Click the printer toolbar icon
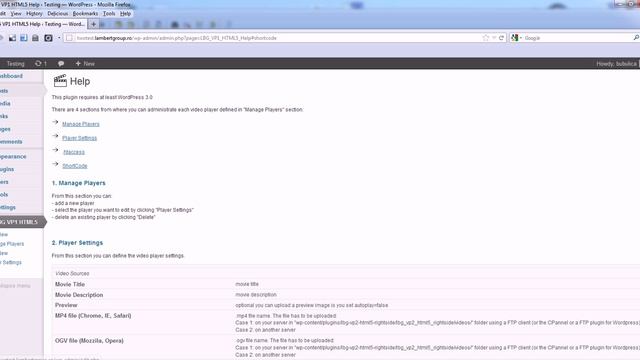Image resolution: width=640 pixels, height=360 pixels. (35, 38)
